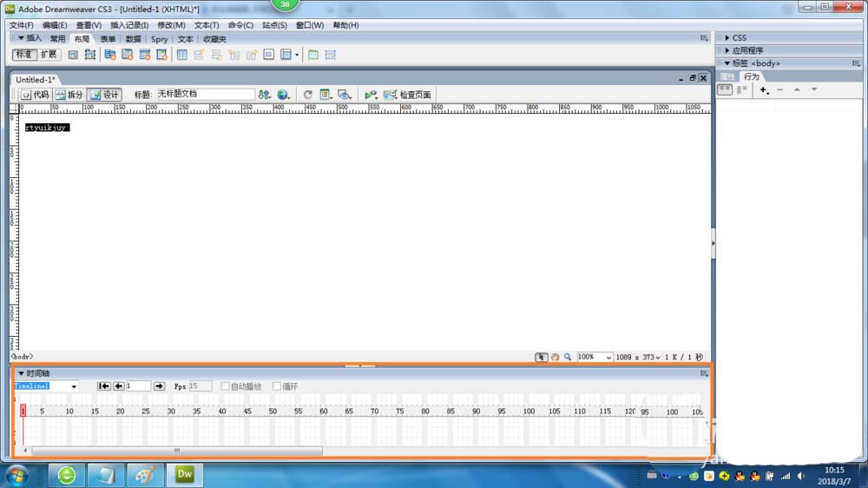Open the Timeline1 selection dropdown

point(74,386)
